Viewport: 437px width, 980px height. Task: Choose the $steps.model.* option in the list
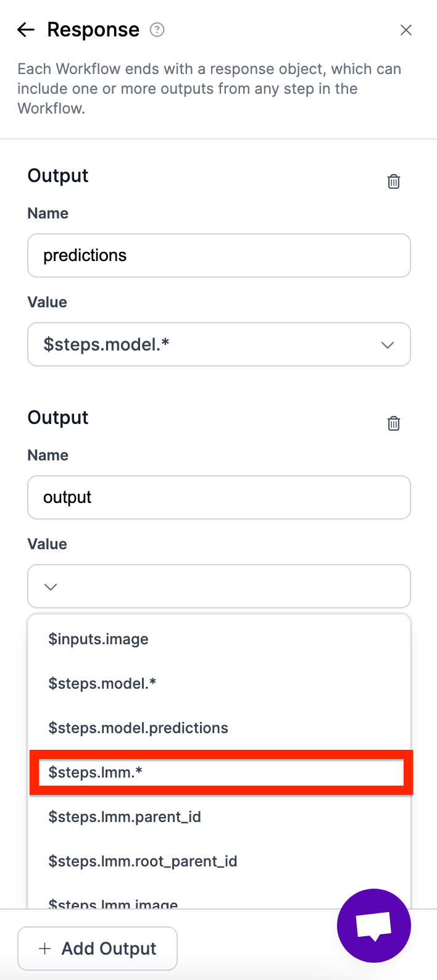(102, 684)
